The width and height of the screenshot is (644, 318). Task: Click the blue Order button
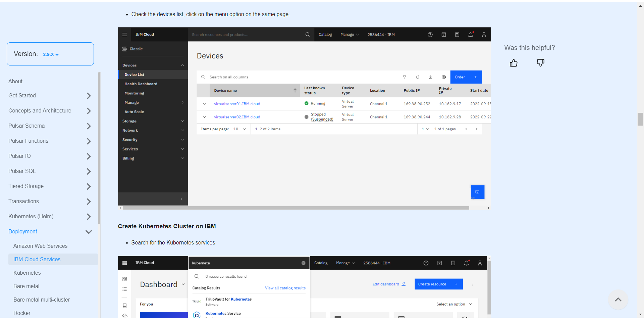466,77
